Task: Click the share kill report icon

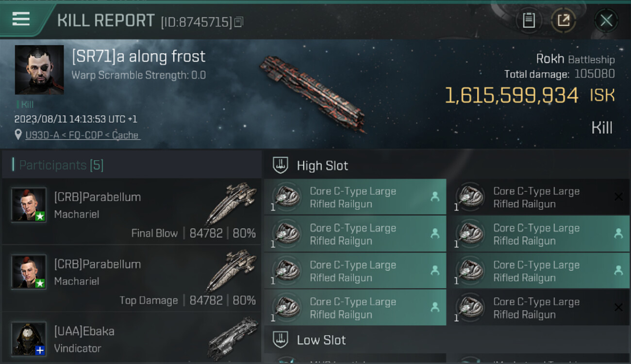Action: [564, 20]
